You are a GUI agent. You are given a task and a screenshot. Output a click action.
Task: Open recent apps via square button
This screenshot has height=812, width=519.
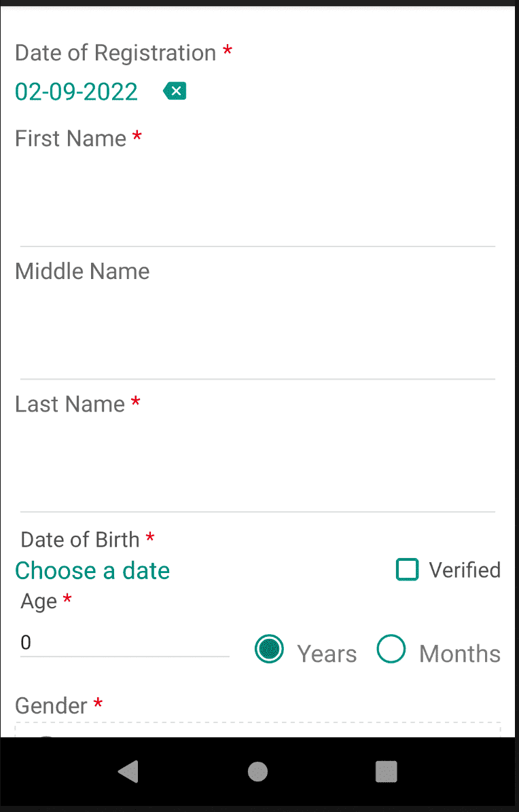coord(387,771)
